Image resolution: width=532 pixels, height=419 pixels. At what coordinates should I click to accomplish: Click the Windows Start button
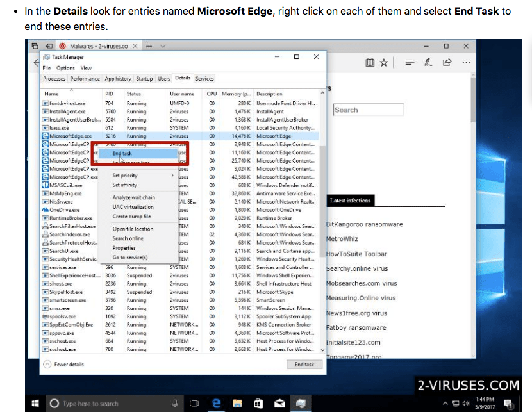tap(35, 404)
